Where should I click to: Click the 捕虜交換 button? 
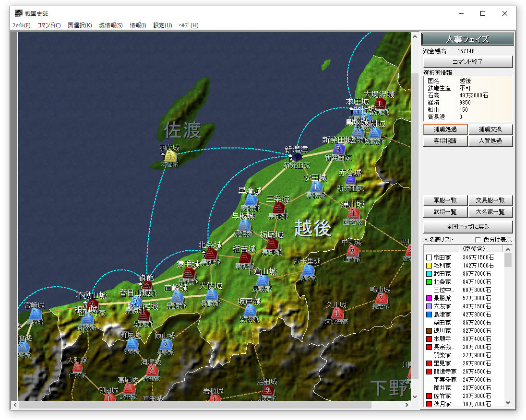coord(490,129)
